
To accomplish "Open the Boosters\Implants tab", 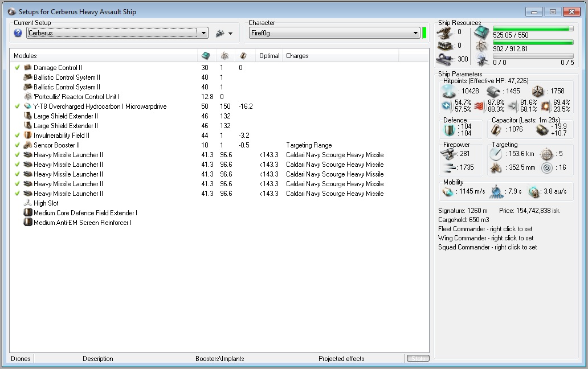I will (x=220, y=359).
